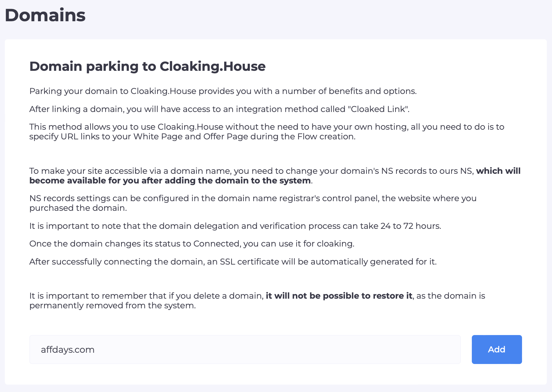552x392 pixels.
Task: Click bold words "which will" ending the line
Action: pyautogui.click(x=498, y=171)
